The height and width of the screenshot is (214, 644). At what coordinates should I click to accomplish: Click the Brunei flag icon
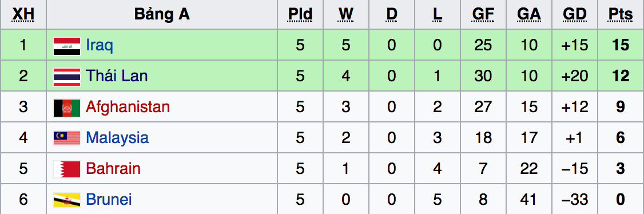click(x=67, y=200)
